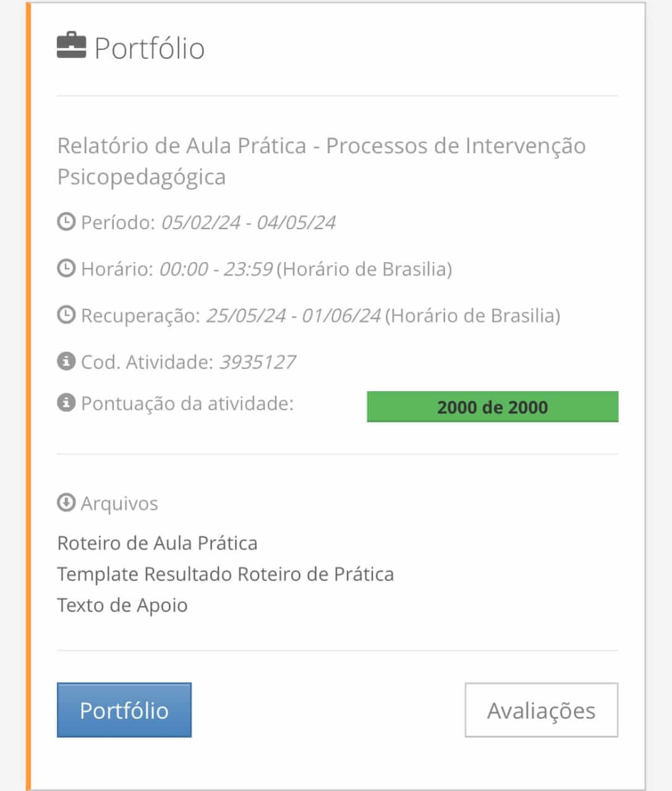Click the download icon beside Arquivos
672x791 pixels.
66,503
